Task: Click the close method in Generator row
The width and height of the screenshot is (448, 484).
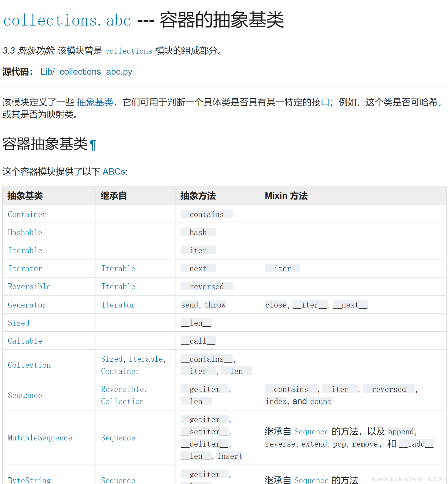Action: (x=276, y=305)
